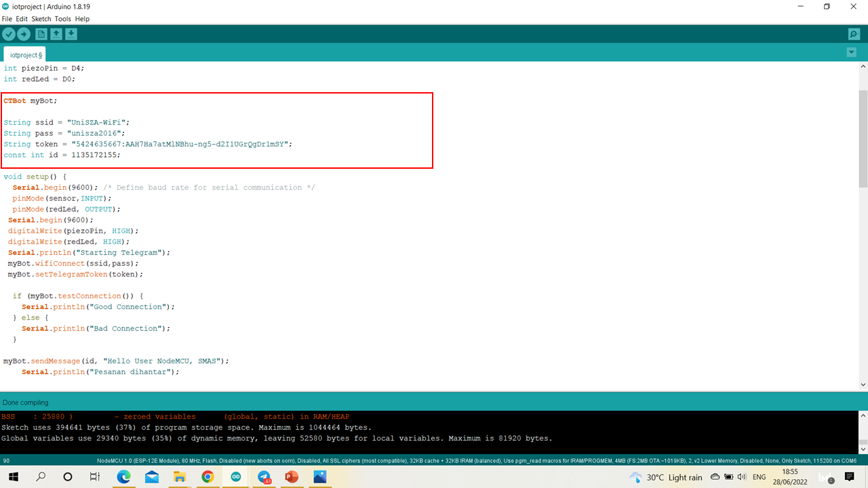Open the File menu
Viewport: 868px width, 488px height.
point(7,19)
